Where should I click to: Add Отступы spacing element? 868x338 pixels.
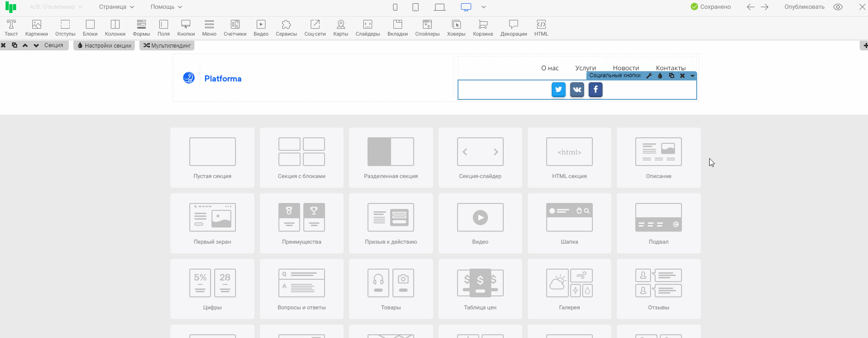pyautogui.click(x=65, y=28)
